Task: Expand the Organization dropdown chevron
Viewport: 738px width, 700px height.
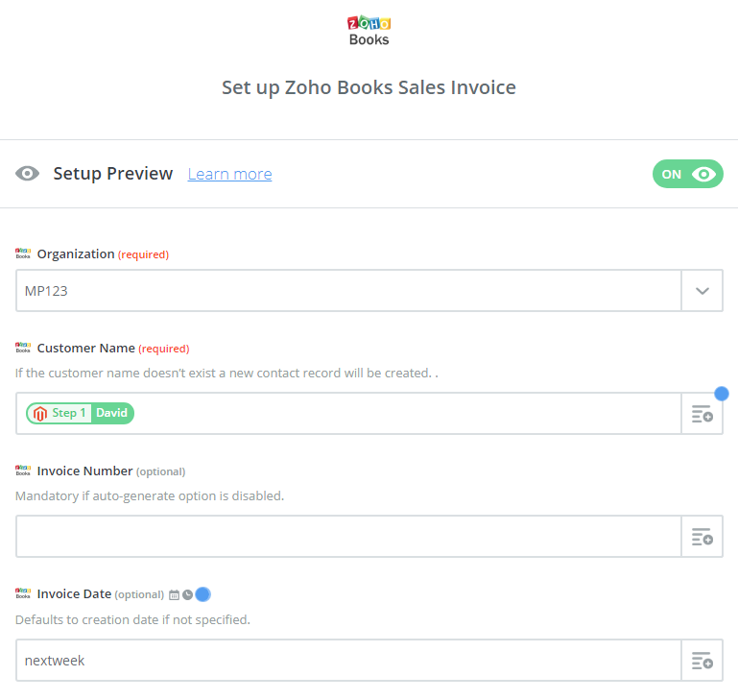Action: 702,291
